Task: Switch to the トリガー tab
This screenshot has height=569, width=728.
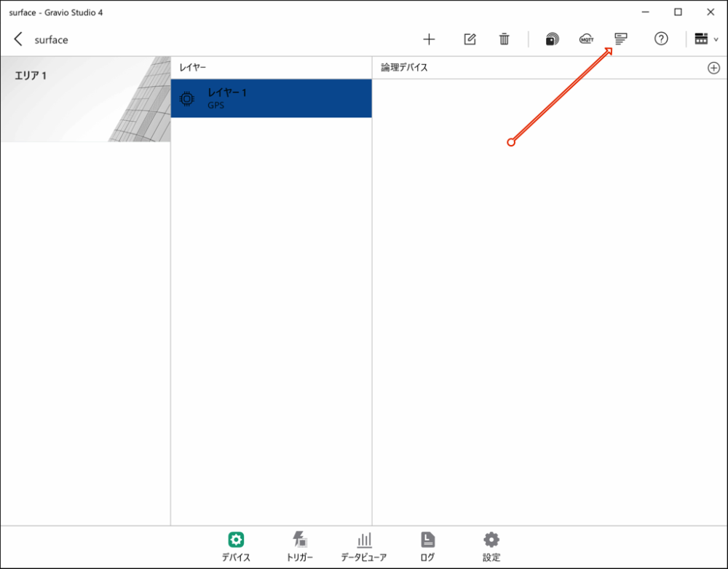Action: [300, 546]
